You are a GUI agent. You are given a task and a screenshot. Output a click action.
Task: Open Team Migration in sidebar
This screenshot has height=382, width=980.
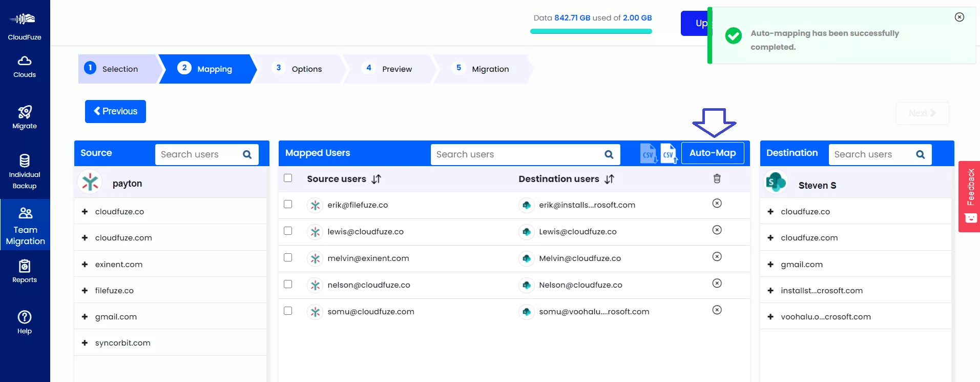[25, 226]
